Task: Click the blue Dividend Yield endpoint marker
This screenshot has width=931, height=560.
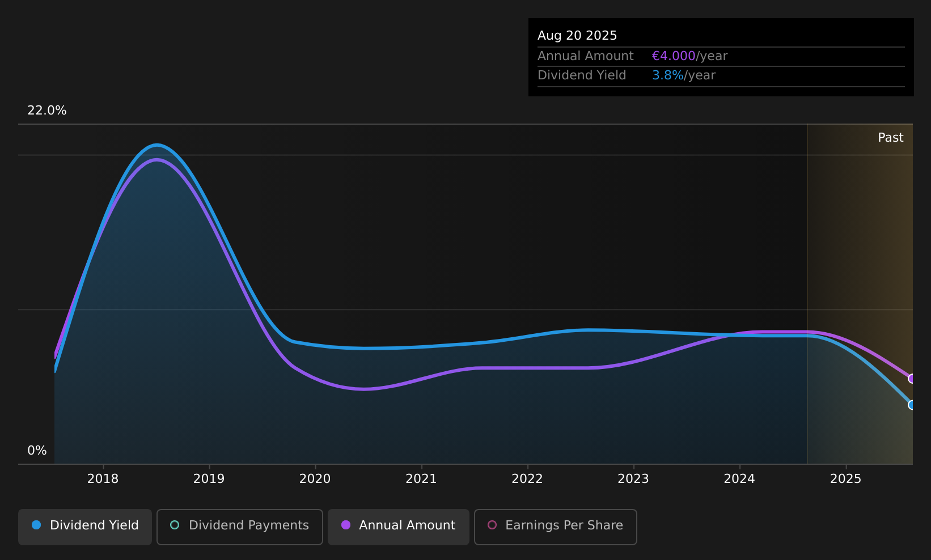Action: 912,405
